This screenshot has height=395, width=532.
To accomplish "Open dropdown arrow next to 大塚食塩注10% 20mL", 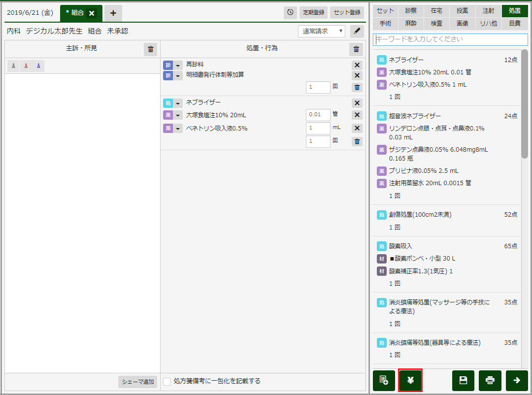I will [178, 115].
